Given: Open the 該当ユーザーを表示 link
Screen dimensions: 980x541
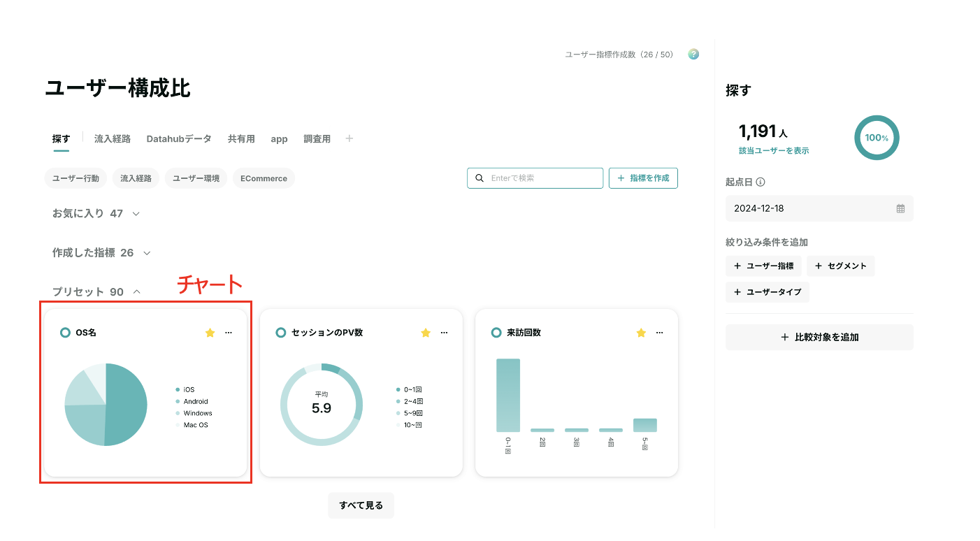Looking at the screenshot, I should click(x=774, y=150).
